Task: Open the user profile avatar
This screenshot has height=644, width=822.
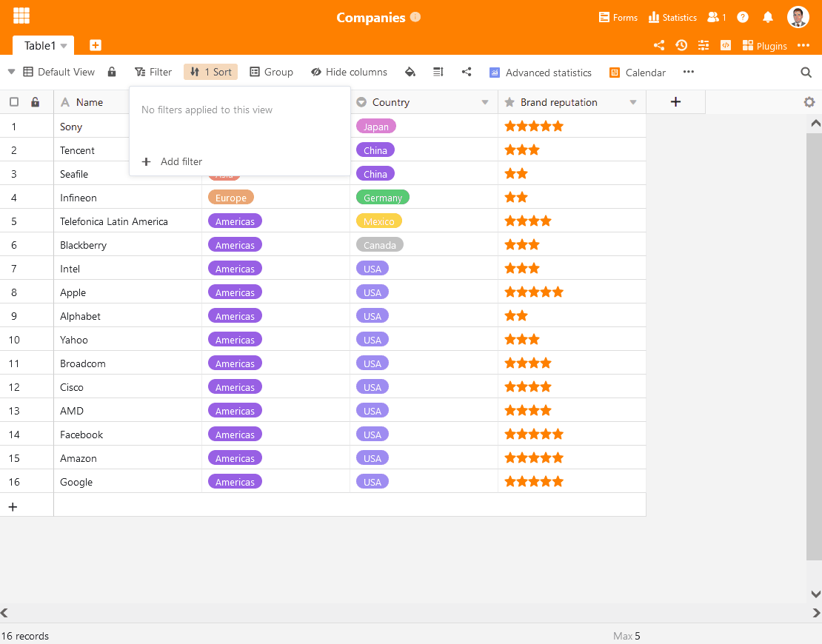Action: (x=798, y=17)
